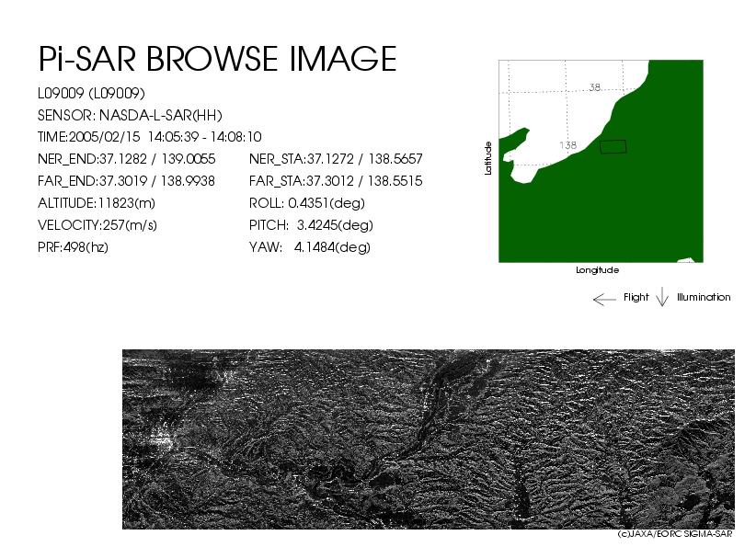756x547 pixels.
Task: Click the YAW: 4.1484(deg) value
Action: click(310, 247)
